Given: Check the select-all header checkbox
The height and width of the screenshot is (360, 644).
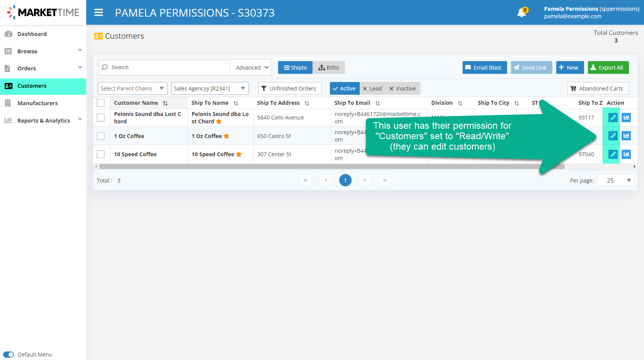Looking at the screenshot, I should point(101,103).
